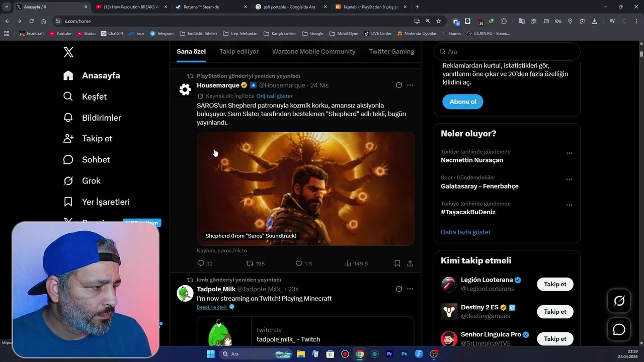Open Premiere Pro from taskbar
This screenshot has height=362, width=644.
[389, 354]
